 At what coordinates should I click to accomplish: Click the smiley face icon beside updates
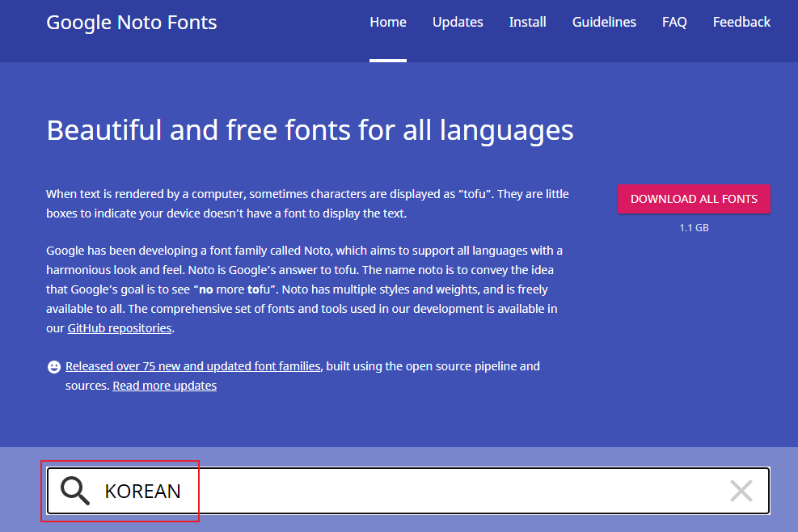(54, 366)
